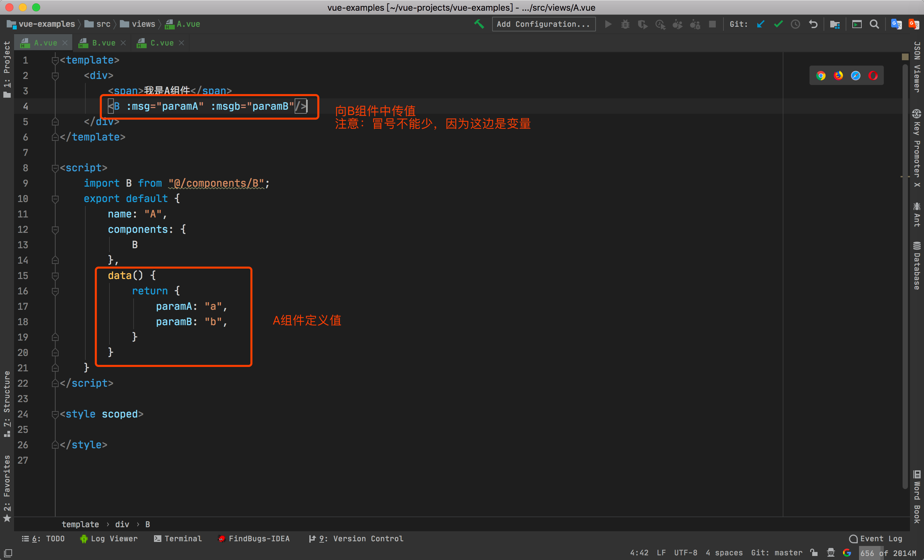Screen dimensions: 924x560
Task: Toggle the Ant side panel
Action: (917, 214)
